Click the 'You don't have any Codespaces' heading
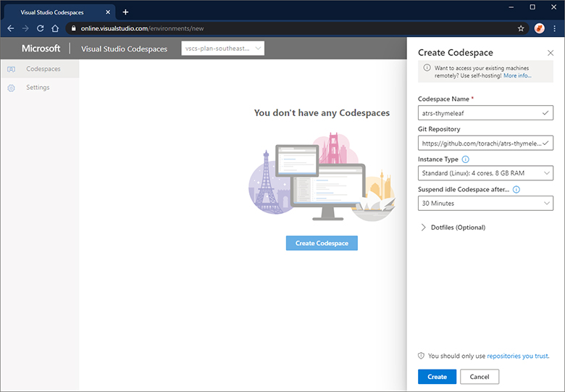565x392 pixels. 322,113
